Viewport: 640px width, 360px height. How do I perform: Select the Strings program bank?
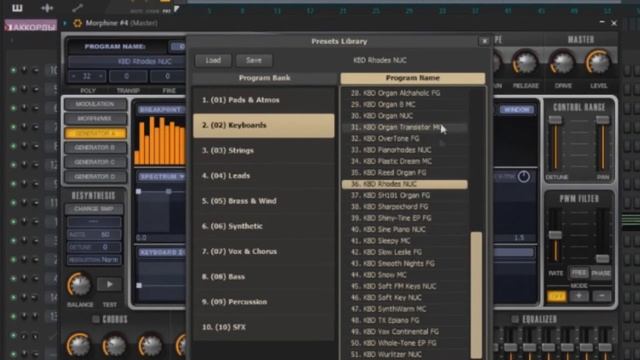pyautogui.click(x=264, y=151)
